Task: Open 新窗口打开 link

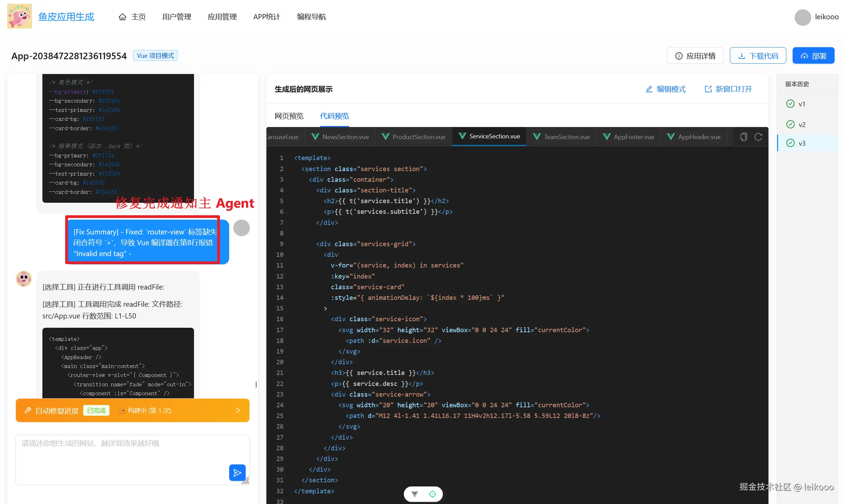Action: click(x=728, y=89)
